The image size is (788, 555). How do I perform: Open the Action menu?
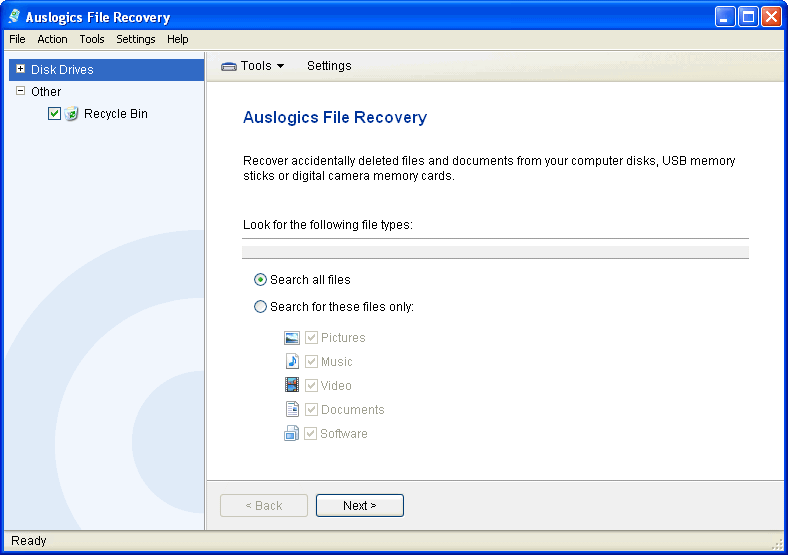coord(52,39)
